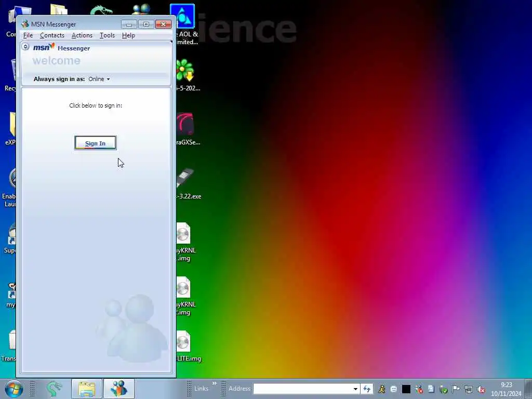Open the Tools menu
This screenshot has width=532, height=399.
point(107,35)
